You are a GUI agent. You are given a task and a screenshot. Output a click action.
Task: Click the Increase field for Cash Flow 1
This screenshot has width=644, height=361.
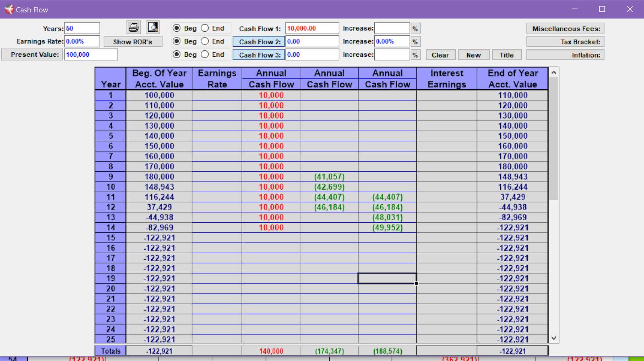392,29
